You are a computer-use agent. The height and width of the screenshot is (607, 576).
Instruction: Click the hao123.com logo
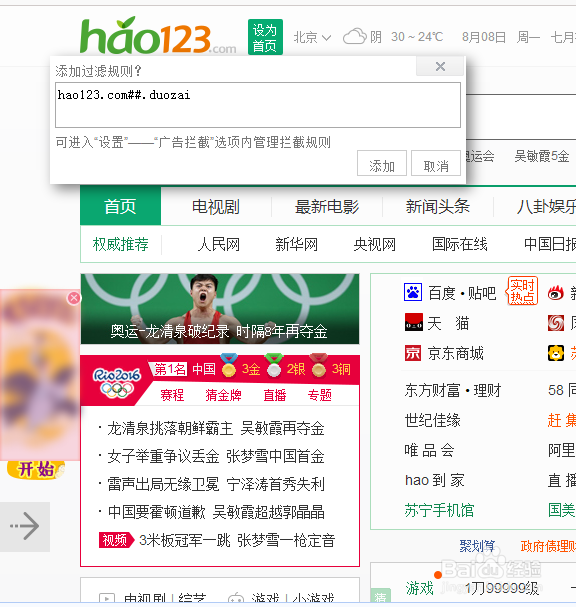(x=158, y=36)
